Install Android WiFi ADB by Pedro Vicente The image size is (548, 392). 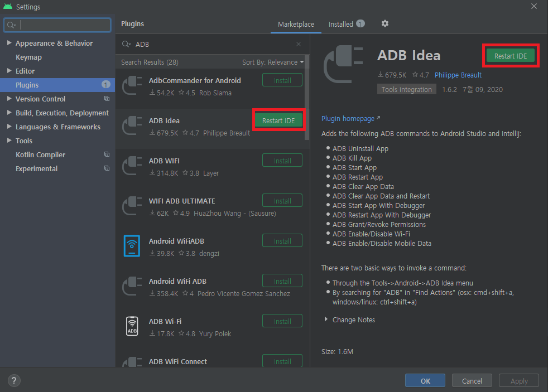click(x=282, y=281)
